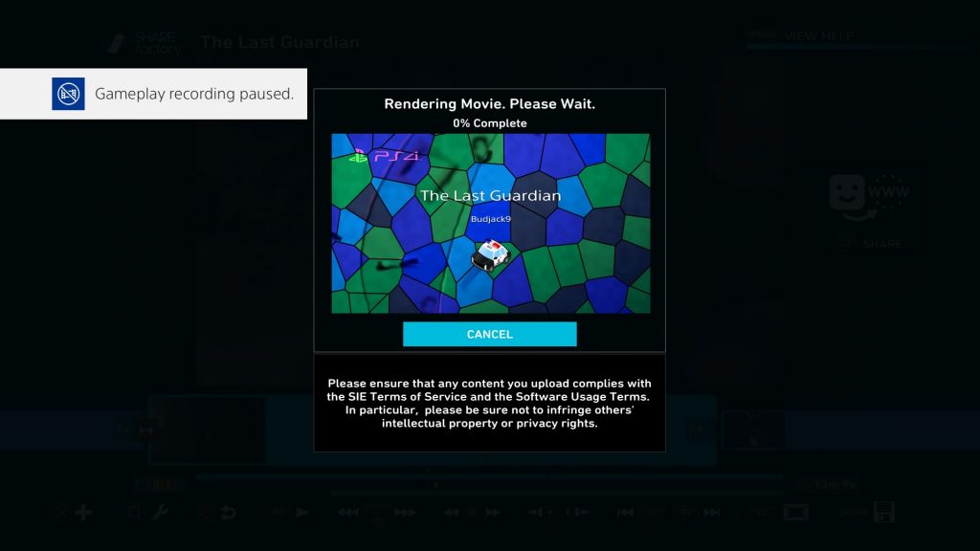Screen dimensions: 980x551
Task: Click the SIE Terms of Service notice text
Action: [x=489, y=403]
